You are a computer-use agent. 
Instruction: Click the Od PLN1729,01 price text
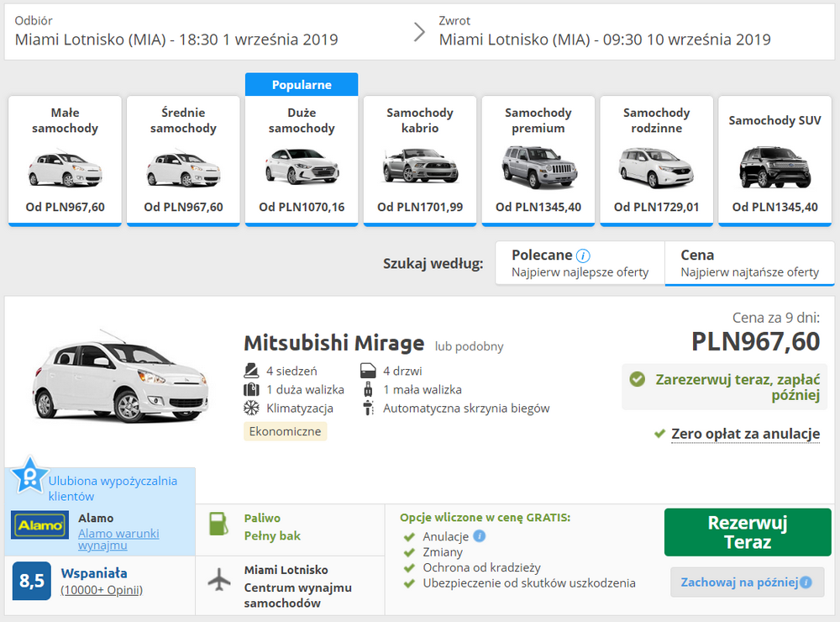(656, 207)
